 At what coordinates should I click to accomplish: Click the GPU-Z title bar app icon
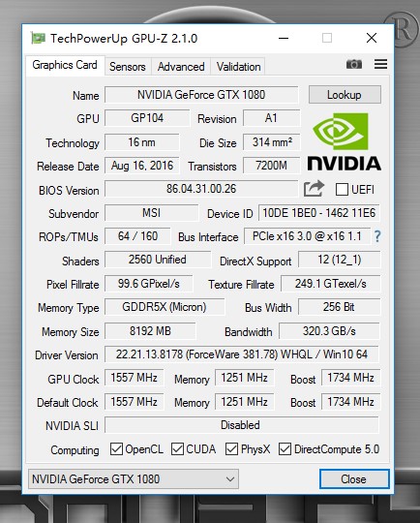click(38, 38)
